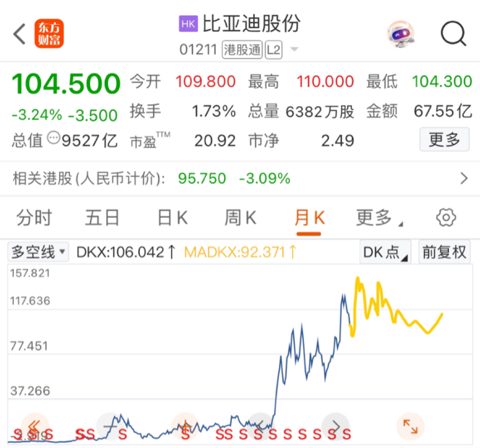Tap the MADKX:92.371 indicator value
The image size is (480, 448).
tap(240, 252)
